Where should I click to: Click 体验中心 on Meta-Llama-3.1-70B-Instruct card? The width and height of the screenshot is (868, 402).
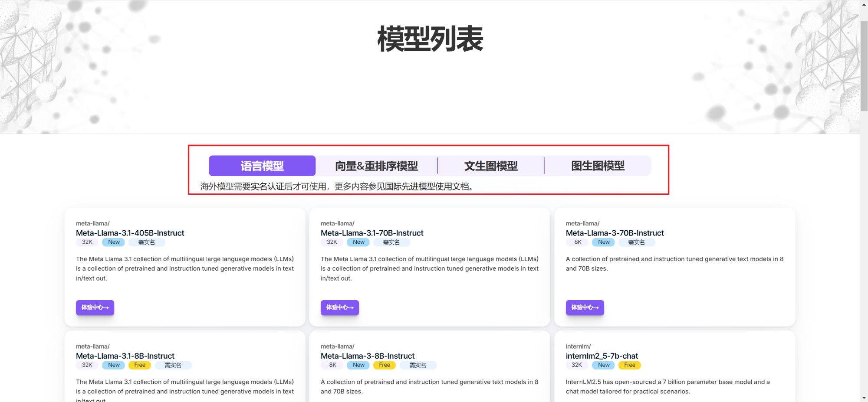point(340,307)
